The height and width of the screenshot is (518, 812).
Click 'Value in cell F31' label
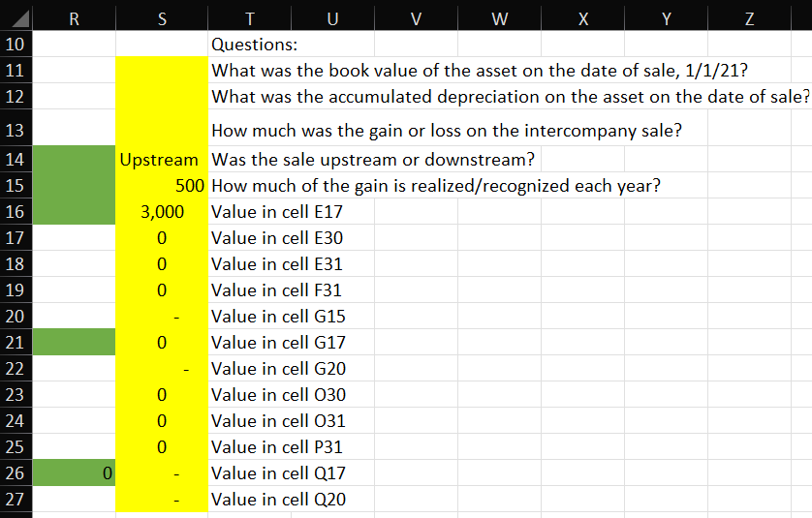click(x=276, y=290)
